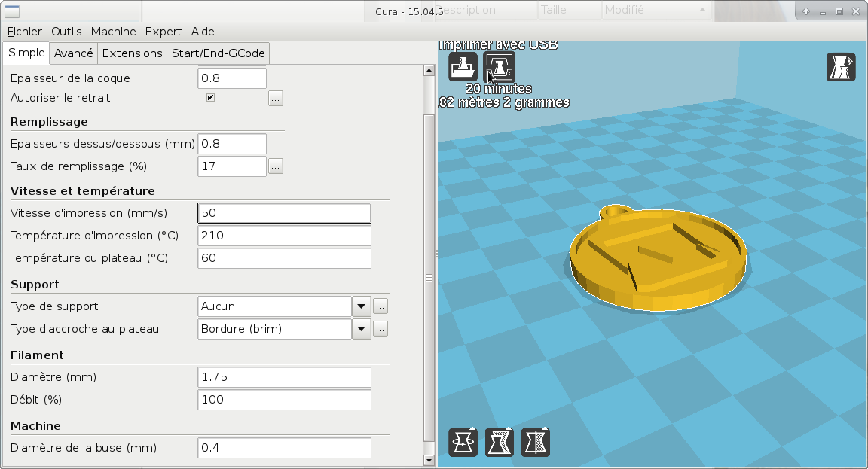Open the Fichier menu
The width and height of the screenshot is (868, 469).
point(24,32)
